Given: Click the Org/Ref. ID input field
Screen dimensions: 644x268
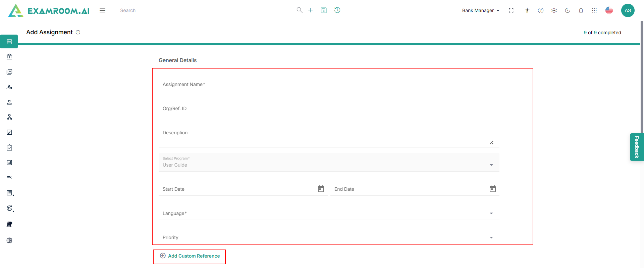Looking at the screenshot, I should pos(329,108).
